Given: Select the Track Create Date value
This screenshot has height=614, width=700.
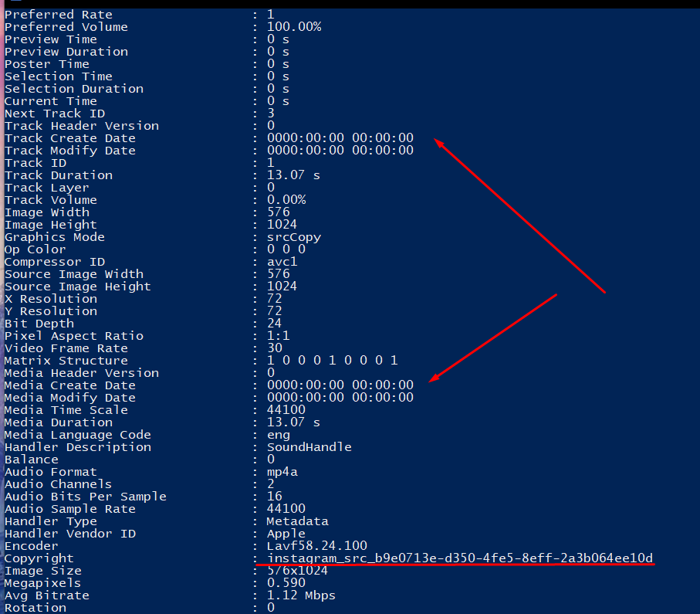Looking at the screenshot, I should coord(340,137).
